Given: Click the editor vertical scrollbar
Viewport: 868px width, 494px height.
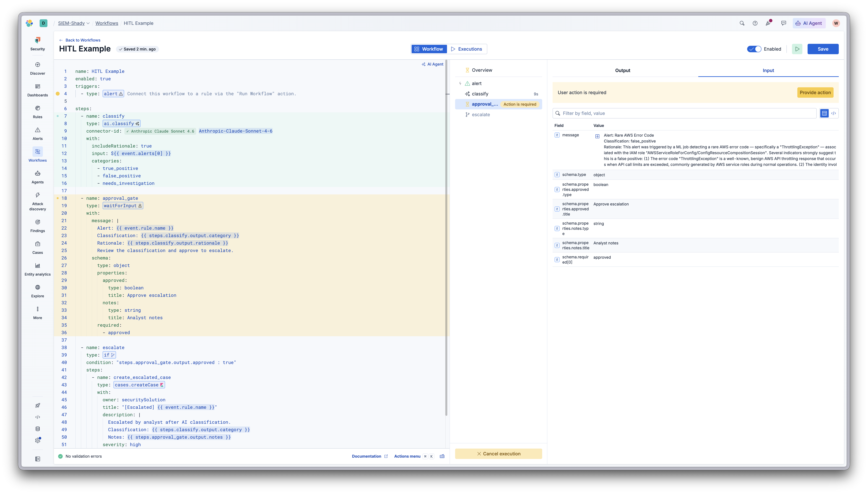Looking at the screenshot, I should click(446, 237).
